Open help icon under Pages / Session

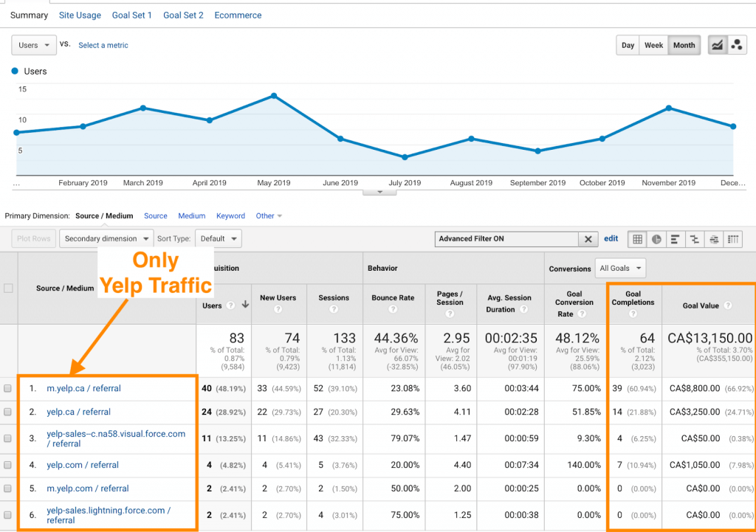point(450,314)
